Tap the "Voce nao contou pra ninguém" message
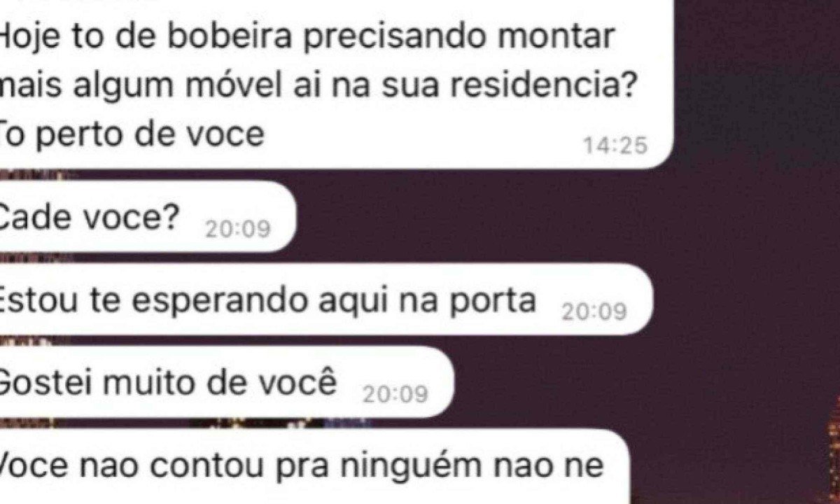This screenshot has width=840, height=504. click(x=312, y=466)
